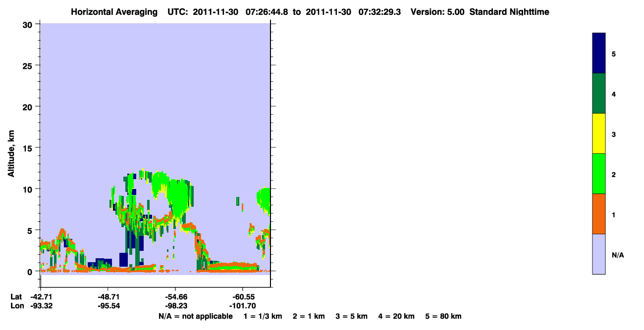Click the orange colorbar segment 1

[x=599, y=214]
